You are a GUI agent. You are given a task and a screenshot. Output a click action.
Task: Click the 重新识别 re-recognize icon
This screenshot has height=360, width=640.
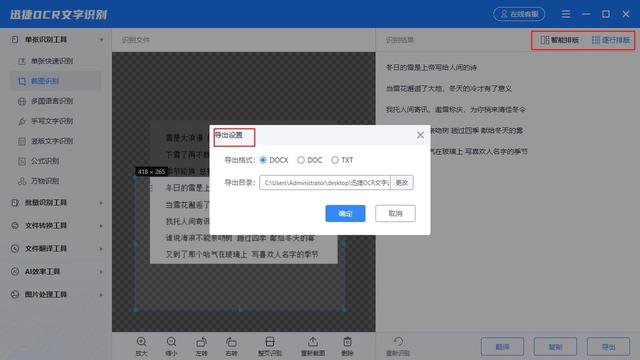[x=398, y=342]
